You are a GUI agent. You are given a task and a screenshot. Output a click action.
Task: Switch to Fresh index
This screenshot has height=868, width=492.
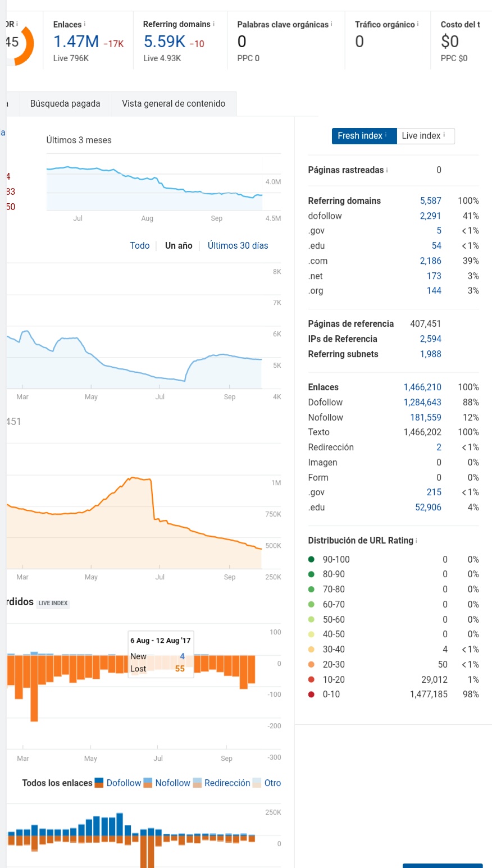point(364,136)
